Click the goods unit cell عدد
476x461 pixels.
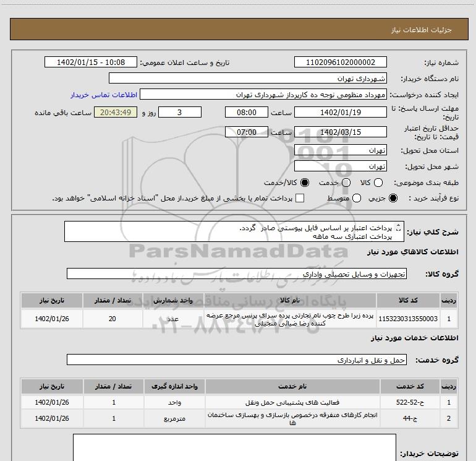click(173, 319)
